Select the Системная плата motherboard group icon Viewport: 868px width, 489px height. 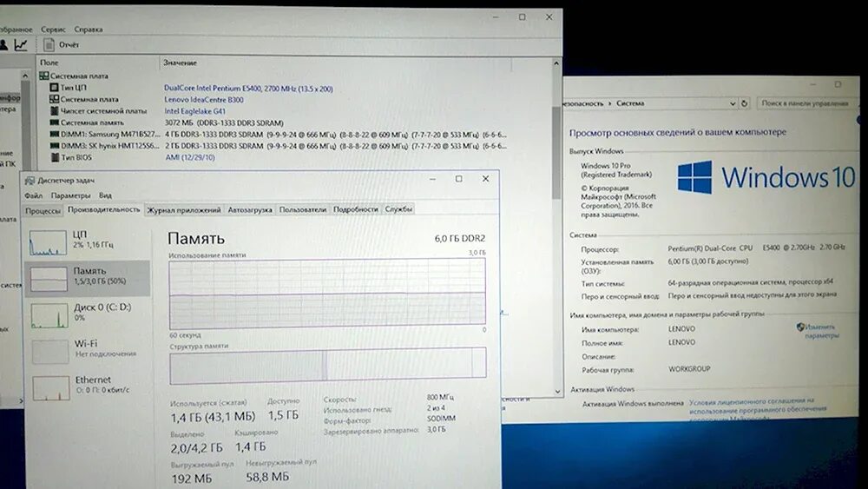click(x=43, y=76)
